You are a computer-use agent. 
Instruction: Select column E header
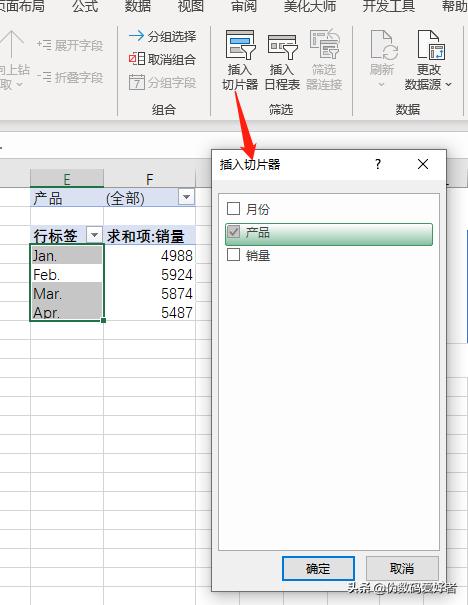(67, 179)
